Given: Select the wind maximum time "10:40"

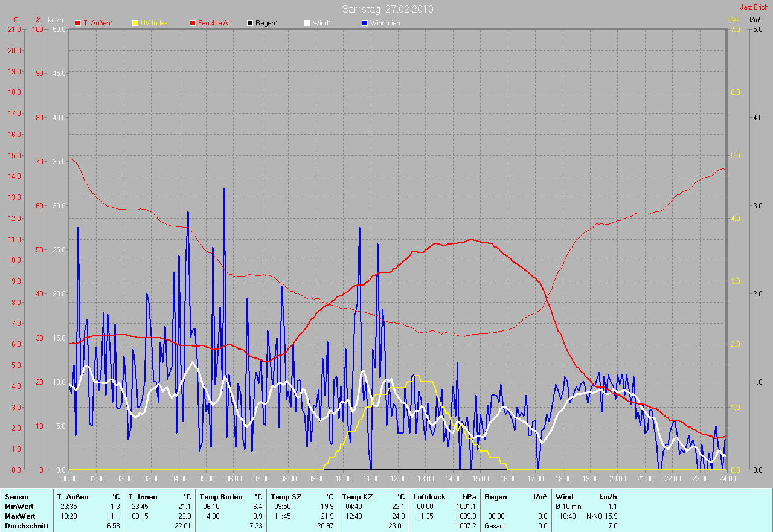Looking at the screenshot, I should [567, 516].
